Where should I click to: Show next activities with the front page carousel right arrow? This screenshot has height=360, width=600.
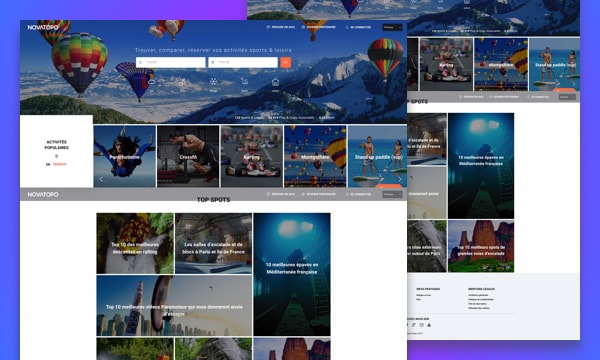tap(400, 179)
